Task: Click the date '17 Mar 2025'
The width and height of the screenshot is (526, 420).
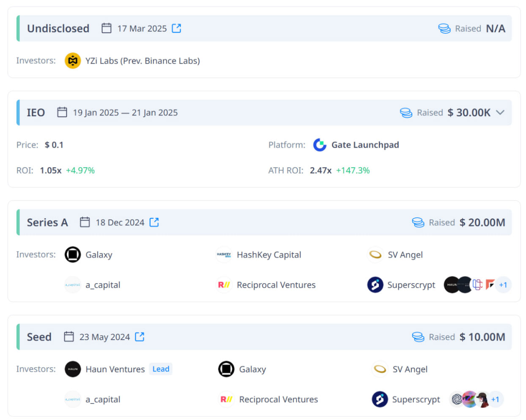Action: 142,28
